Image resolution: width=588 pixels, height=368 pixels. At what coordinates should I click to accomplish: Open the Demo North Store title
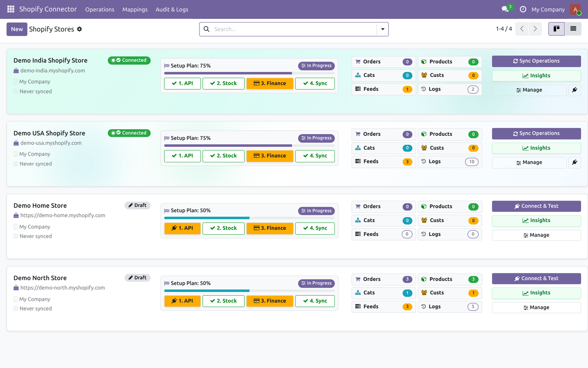[x=40, y=278]
